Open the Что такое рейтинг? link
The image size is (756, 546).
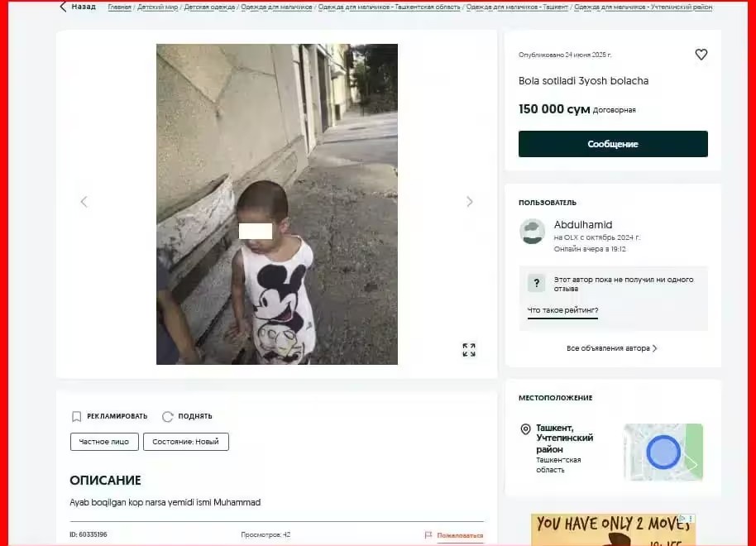(x=562, y=310)
